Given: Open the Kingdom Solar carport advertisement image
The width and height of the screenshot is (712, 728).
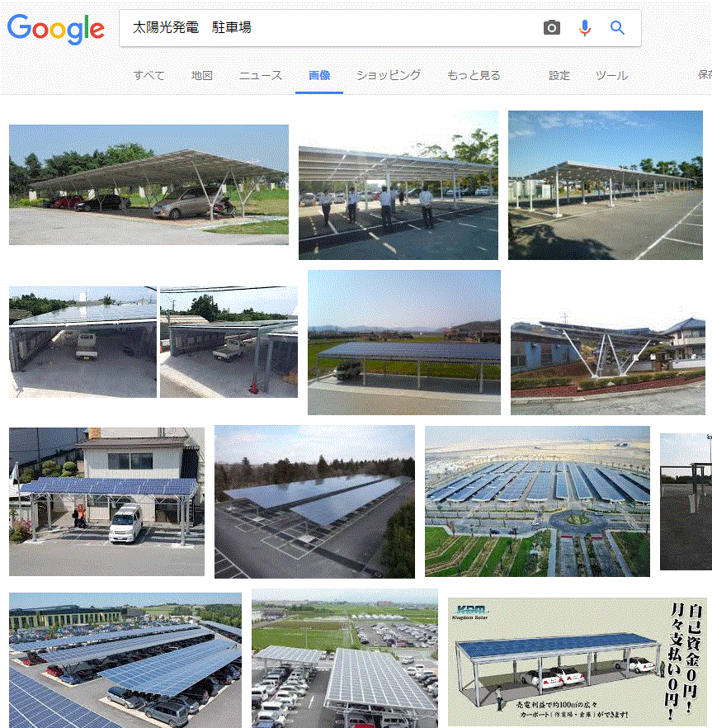Looking at the screenshot, I should coord(578,662).
